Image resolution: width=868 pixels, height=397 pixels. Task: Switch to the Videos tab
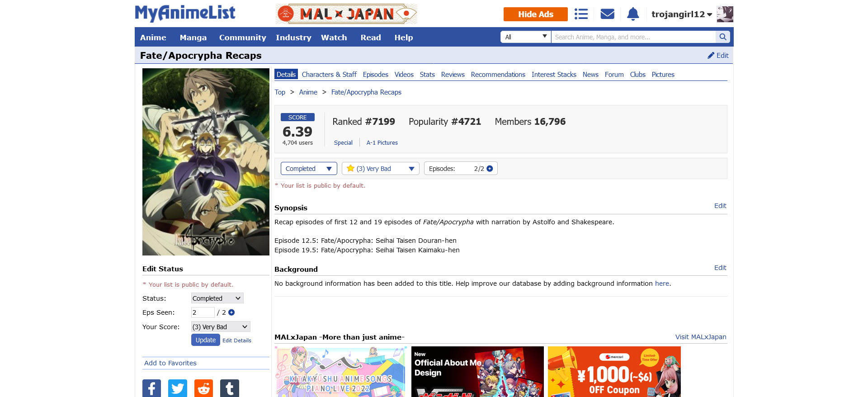pyautogui.click(x=404, y=75)
